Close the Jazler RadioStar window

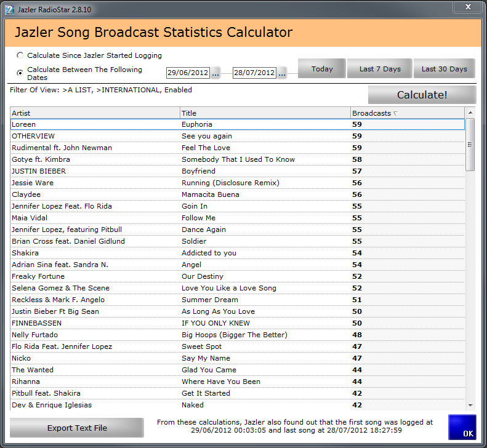pos(468,7)
